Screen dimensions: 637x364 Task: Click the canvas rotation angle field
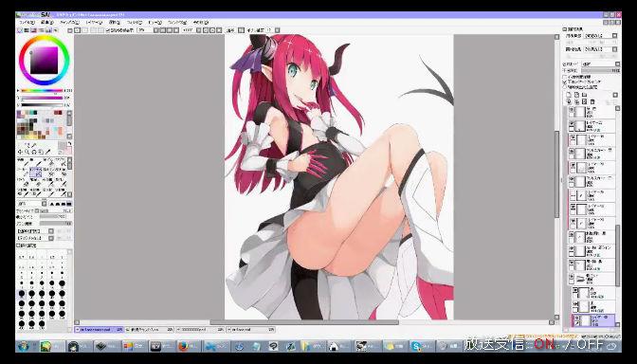point(189,30)
